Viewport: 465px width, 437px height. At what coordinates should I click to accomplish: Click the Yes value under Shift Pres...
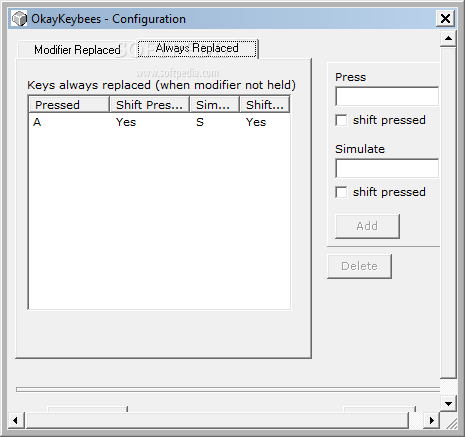(x=126, y=122)
